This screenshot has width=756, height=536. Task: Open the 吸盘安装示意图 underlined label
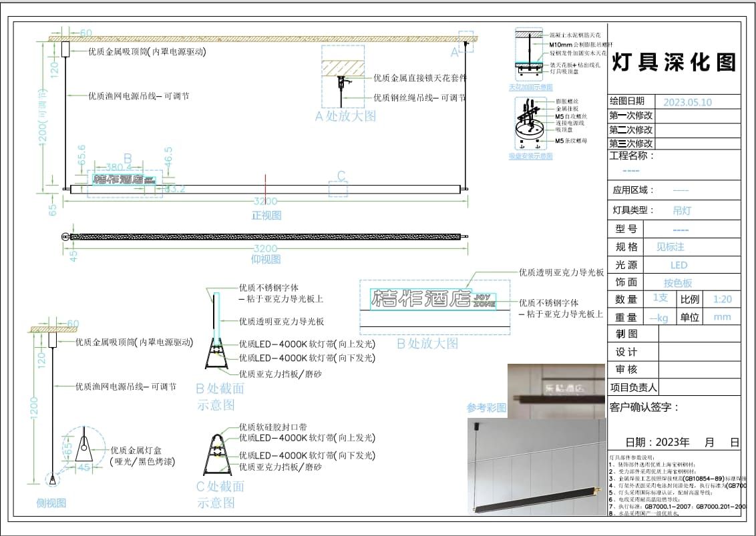[x=530, y=156]
